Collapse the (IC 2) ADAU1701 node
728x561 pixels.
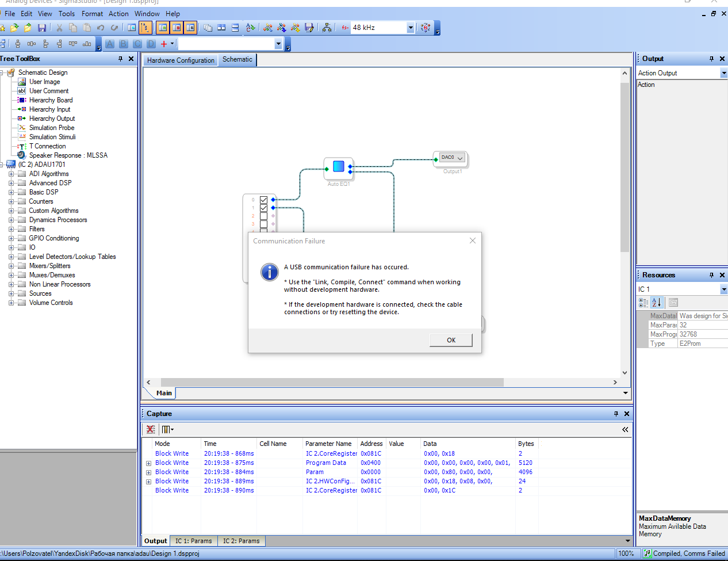point(2,165)
